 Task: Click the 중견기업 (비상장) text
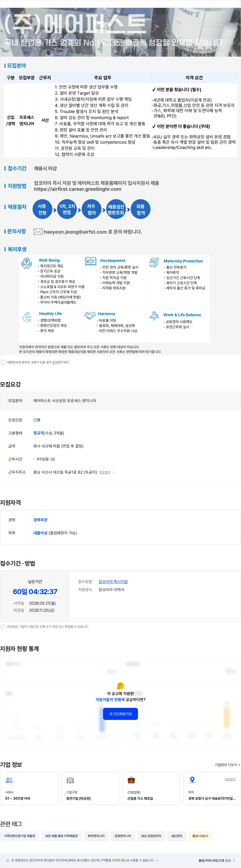(78, 798)
